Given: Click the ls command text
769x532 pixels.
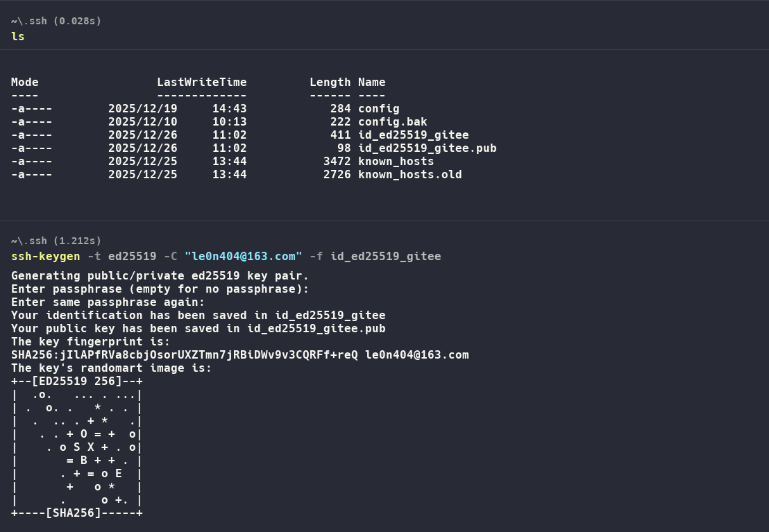Looking at the screenshot, I should 17,36.
